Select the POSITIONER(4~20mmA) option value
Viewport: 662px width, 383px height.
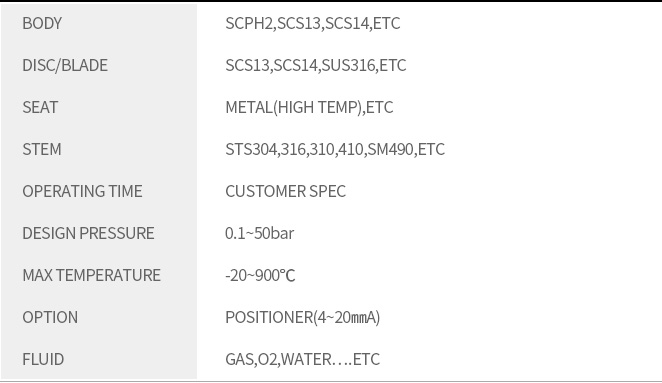pyautogui.click(x=302, y=317)
